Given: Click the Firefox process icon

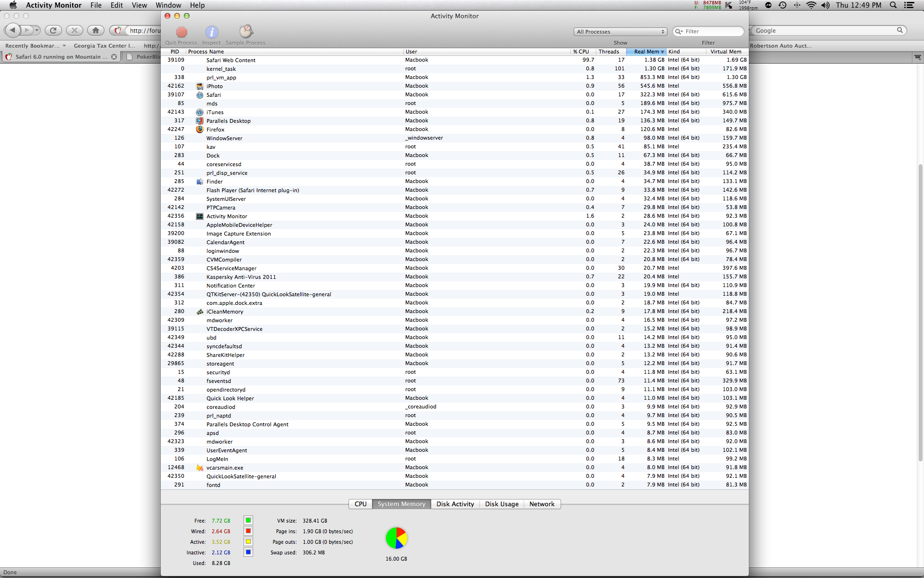Looking at the screenshot, I should (x=200, y=130).
